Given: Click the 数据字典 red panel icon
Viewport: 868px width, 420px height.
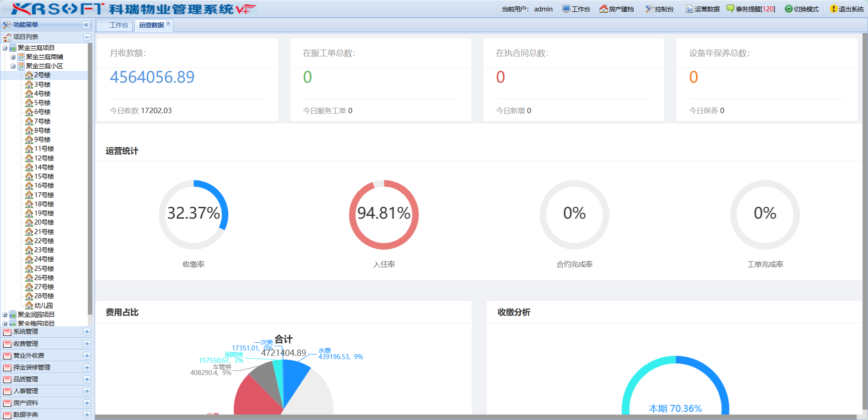Looking at the screenshot, I should (x=7, y=415).
